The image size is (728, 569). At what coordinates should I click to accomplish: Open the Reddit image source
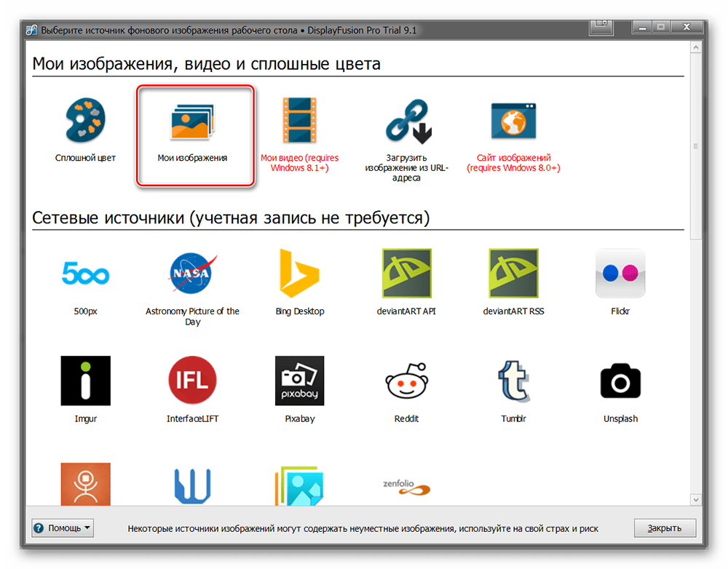click(x=407, y=381)
